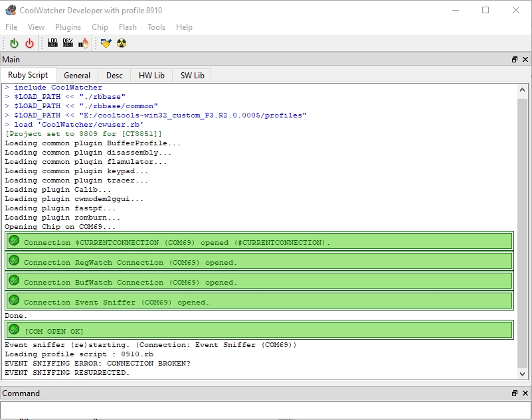This screenshot has height=420, width=532.
Task: Minimize the CoolWatcher window
Action: 456,10
